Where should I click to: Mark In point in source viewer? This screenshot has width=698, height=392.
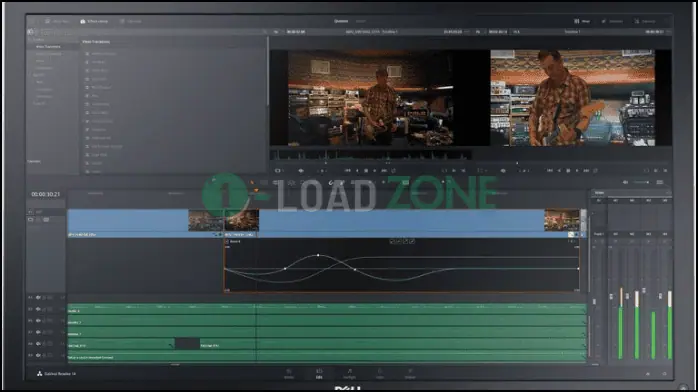(454, 170)
